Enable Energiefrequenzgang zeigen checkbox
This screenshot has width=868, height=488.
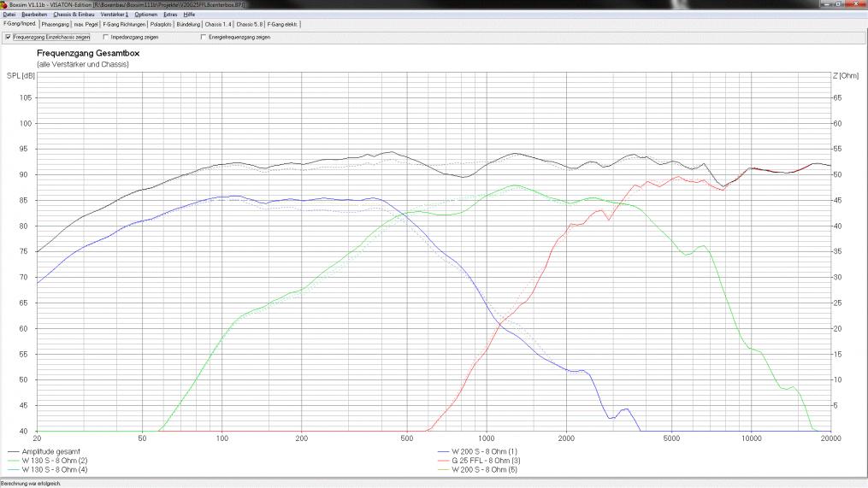tap(204, 37)
